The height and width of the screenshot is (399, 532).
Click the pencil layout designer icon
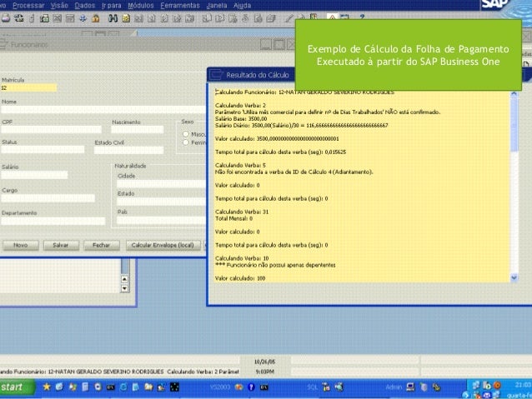coord(289,18)
